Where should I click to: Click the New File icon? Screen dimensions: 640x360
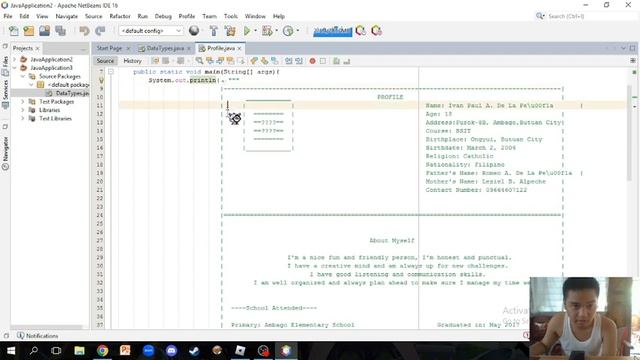point(13,31)
